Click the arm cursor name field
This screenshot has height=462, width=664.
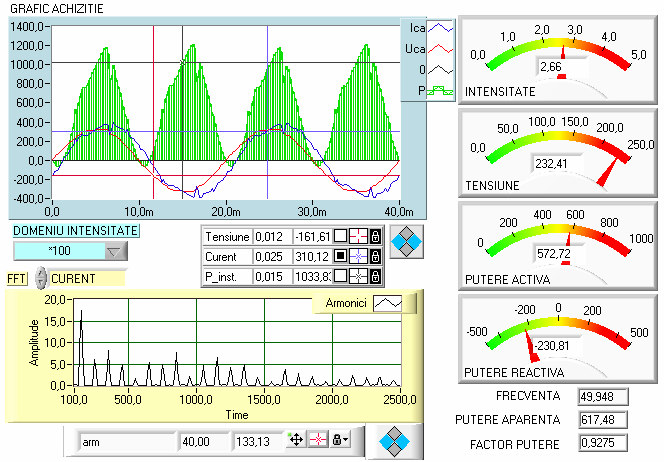(x=126, y=442)
